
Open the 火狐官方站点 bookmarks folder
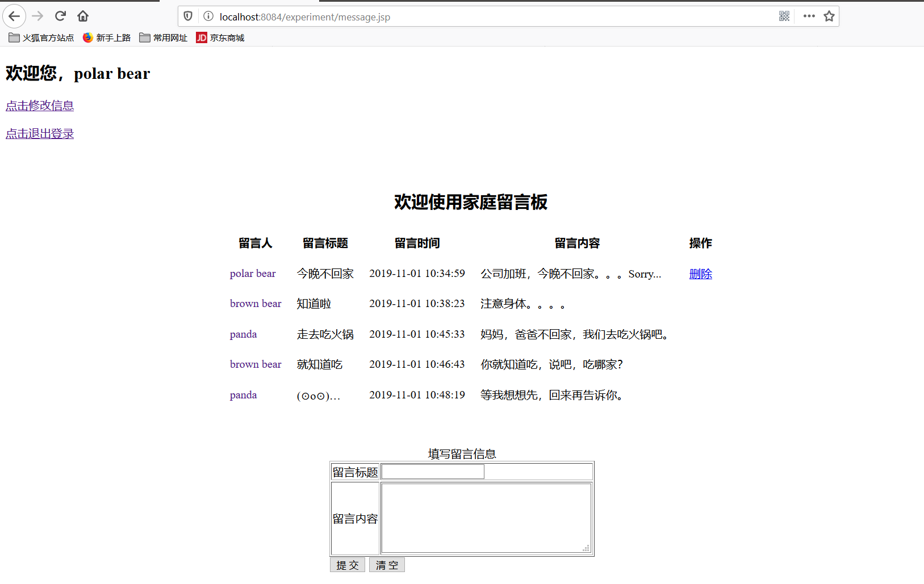click(x=40, y=37)
